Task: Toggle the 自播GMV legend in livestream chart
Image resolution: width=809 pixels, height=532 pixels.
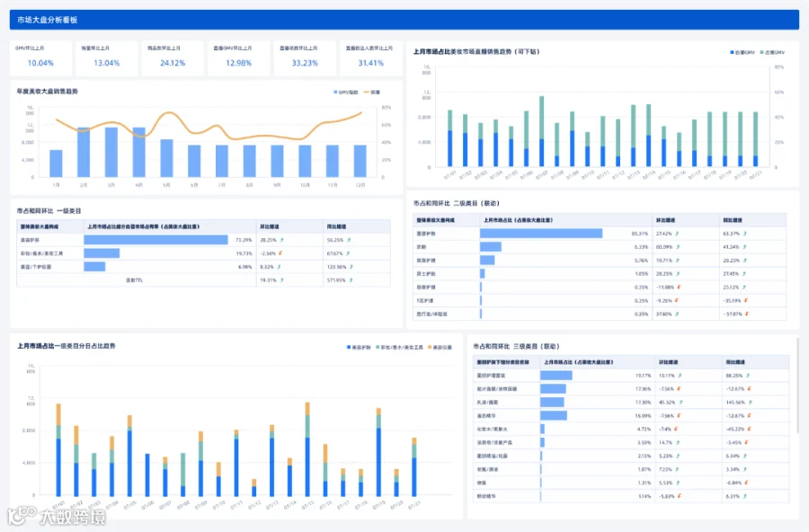Action: (x=742, y=53)
